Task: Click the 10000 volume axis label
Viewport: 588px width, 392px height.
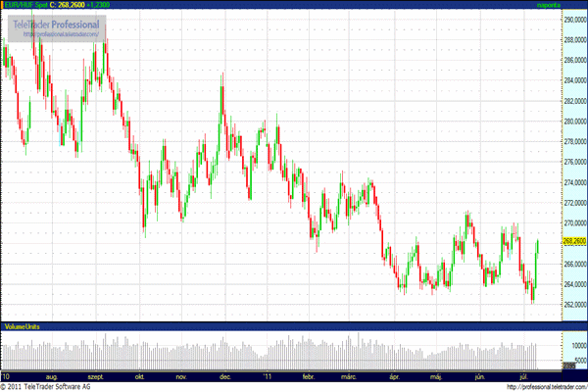Action: 576,345
